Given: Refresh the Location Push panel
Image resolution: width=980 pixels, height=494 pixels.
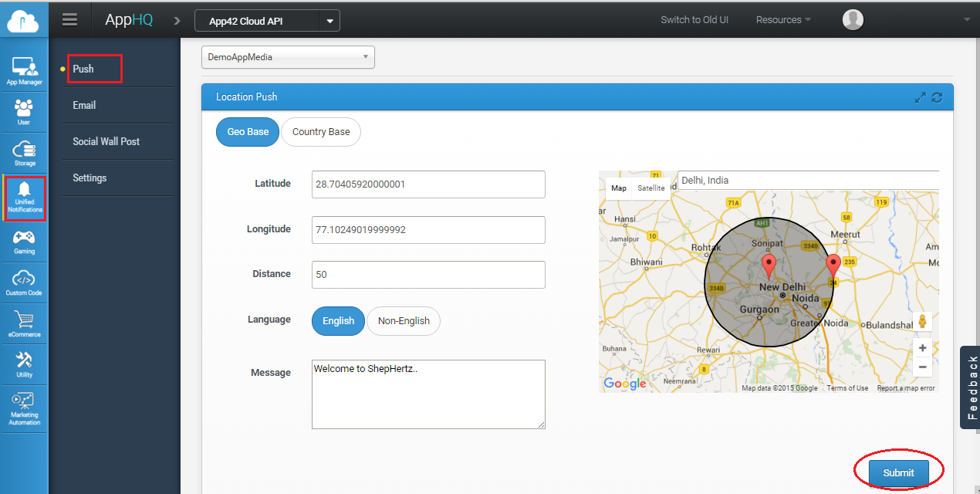Looking at the screenshot, I should 938,97.
